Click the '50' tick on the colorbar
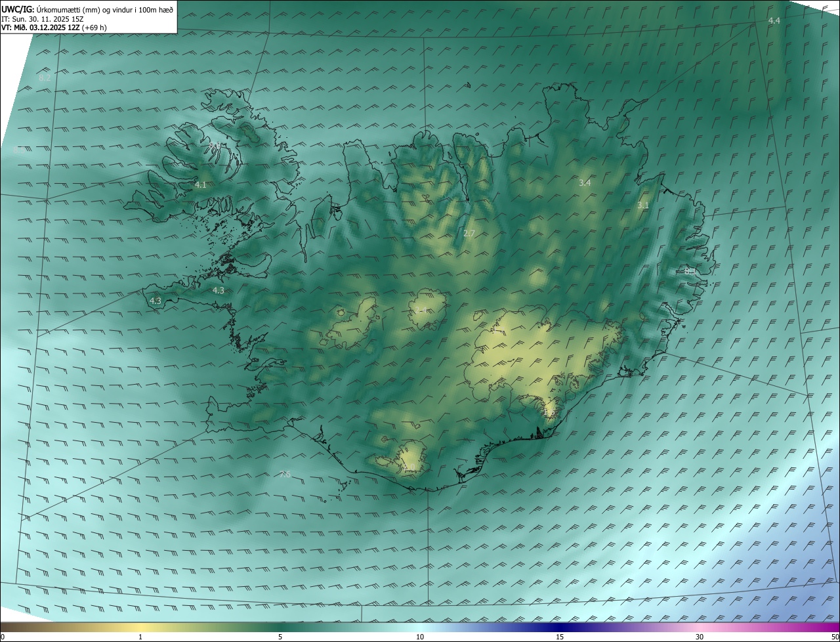The height and width of the screenshot is (642, 840). [835, 637]
